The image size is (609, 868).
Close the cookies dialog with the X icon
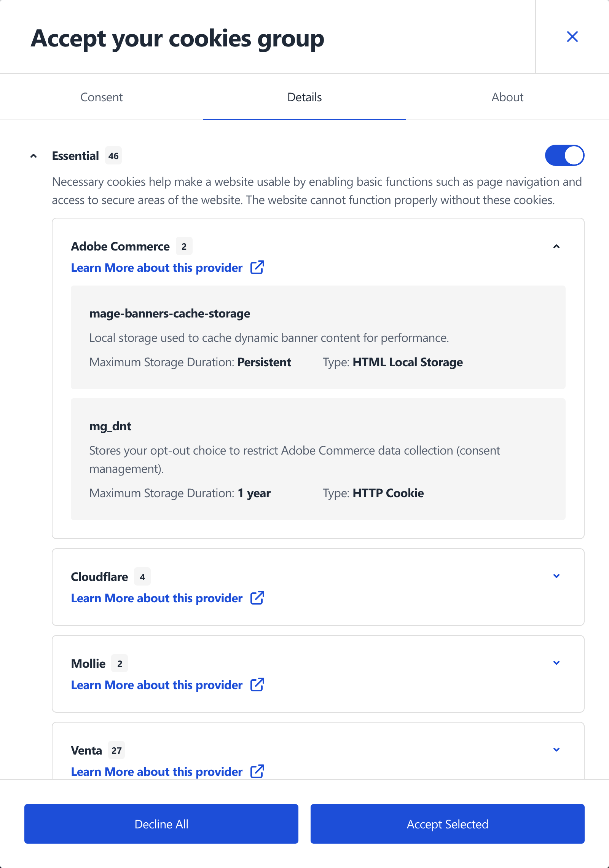(572, 37)
